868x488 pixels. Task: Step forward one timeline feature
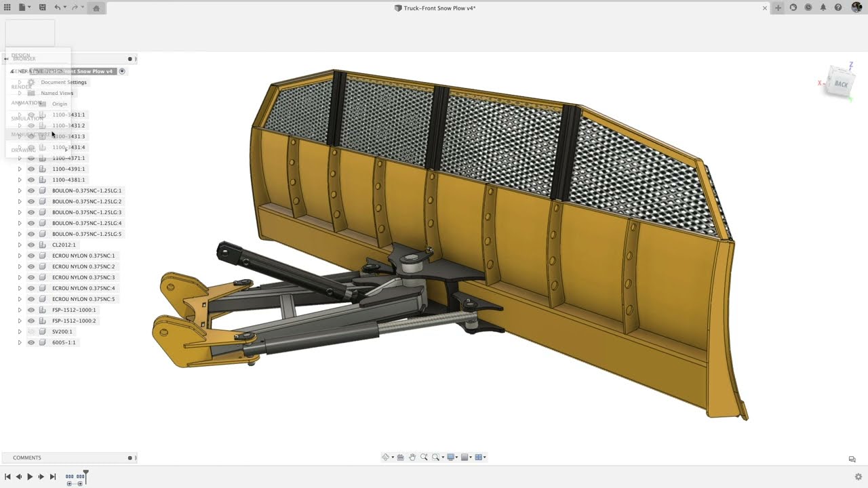point(41,477)
